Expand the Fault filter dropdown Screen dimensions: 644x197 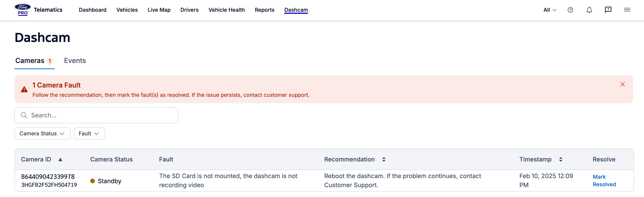[x=89, y=134]
